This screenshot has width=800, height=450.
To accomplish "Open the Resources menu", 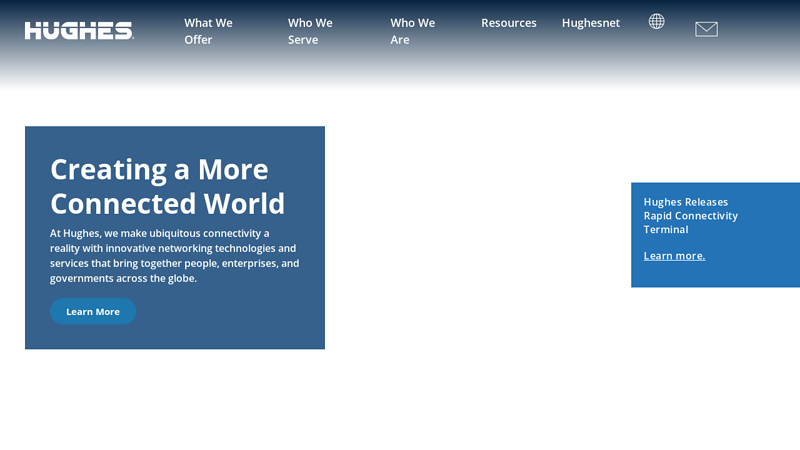I will pos(508,22).
